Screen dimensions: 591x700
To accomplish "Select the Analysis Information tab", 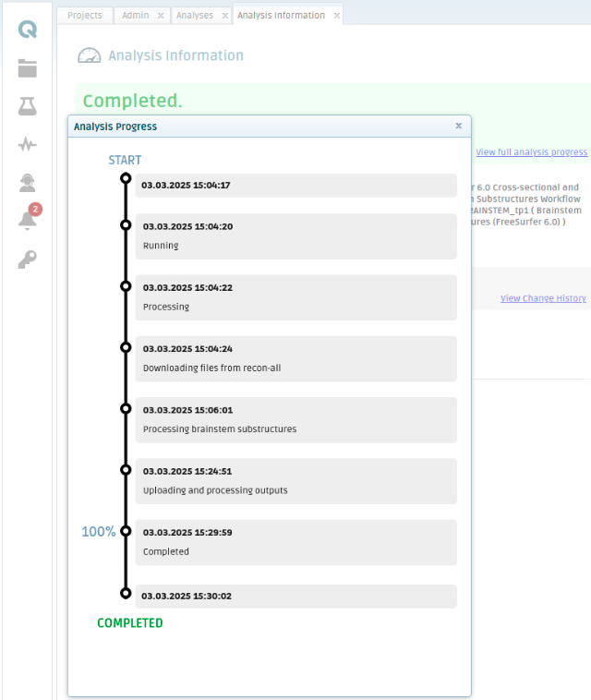I will click(x=281, y=16).
